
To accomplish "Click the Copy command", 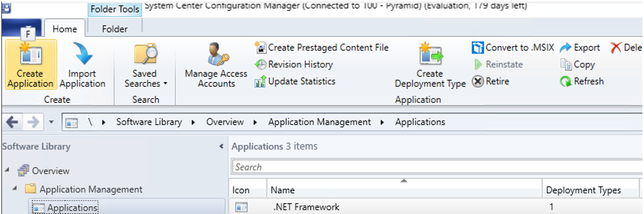I will 577,64.
